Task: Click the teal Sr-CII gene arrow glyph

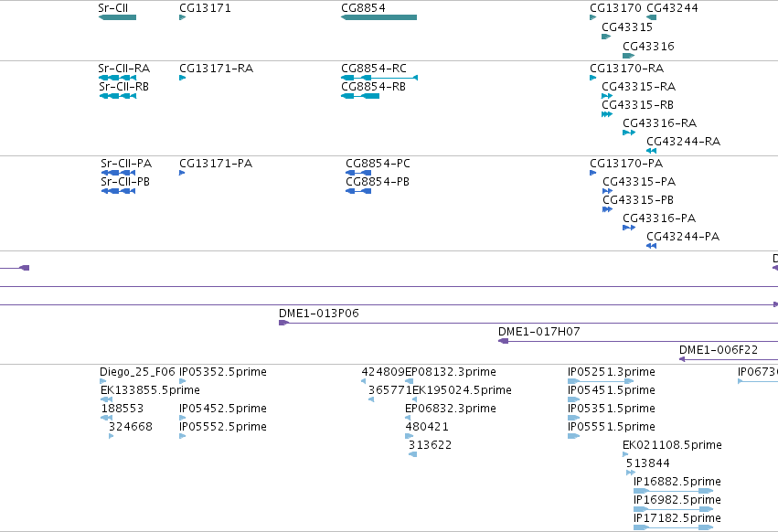Action: coord(118,17)
